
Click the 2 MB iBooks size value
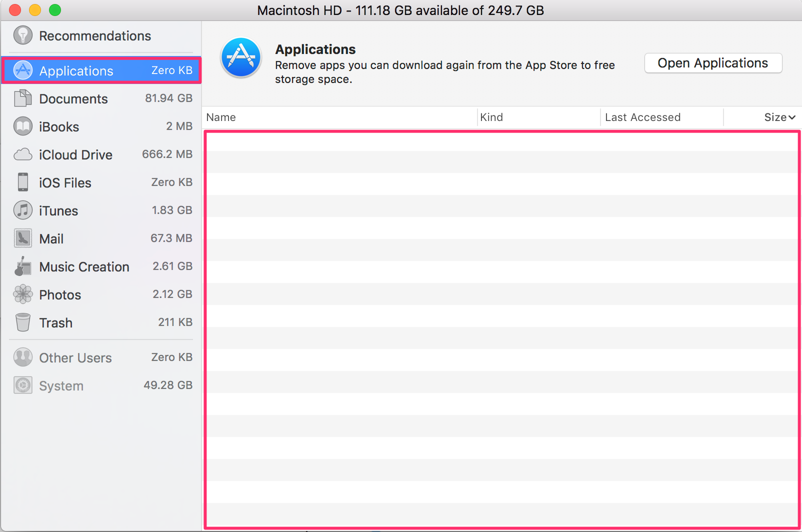pos(179,126)
